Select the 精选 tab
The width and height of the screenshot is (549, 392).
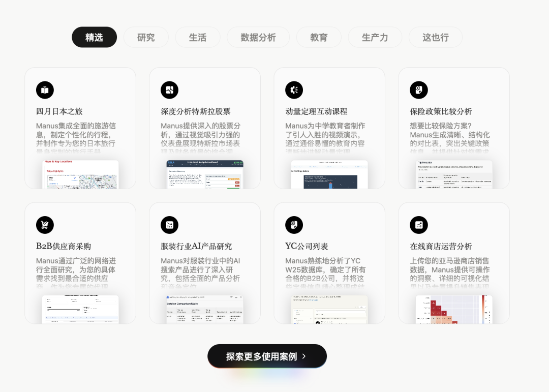(94, 37)
